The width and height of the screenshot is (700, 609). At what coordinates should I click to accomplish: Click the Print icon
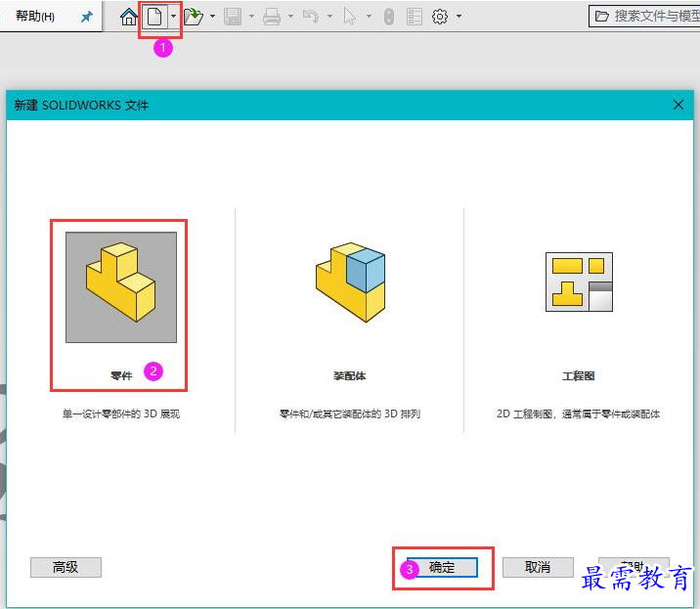pyautogui.click(x=272, y=17)
